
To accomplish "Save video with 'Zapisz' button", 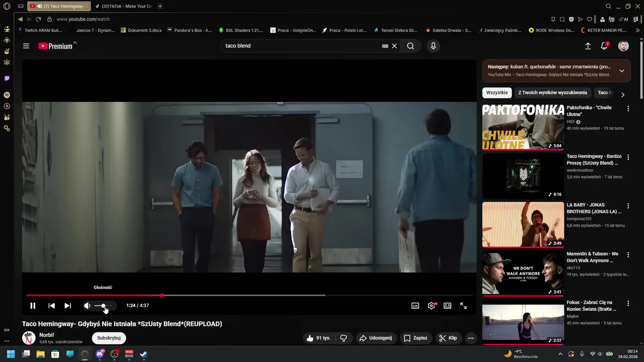I will [x=416, y=338].
